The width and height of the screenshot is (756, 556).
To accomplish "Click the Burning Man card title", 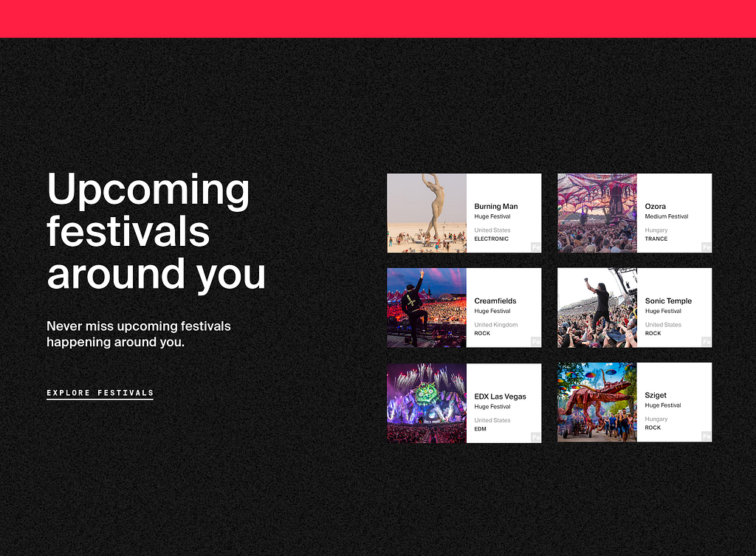I will click(496, 207).
